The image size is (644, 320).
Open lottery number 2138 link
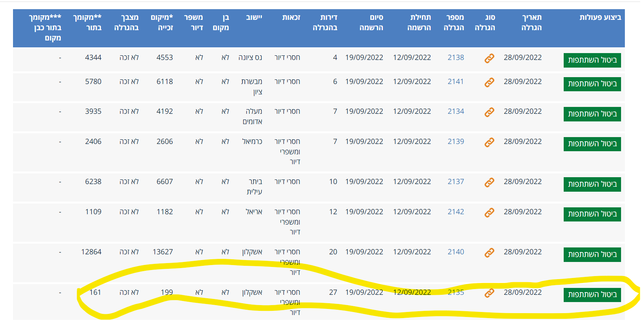click(455, 58)
